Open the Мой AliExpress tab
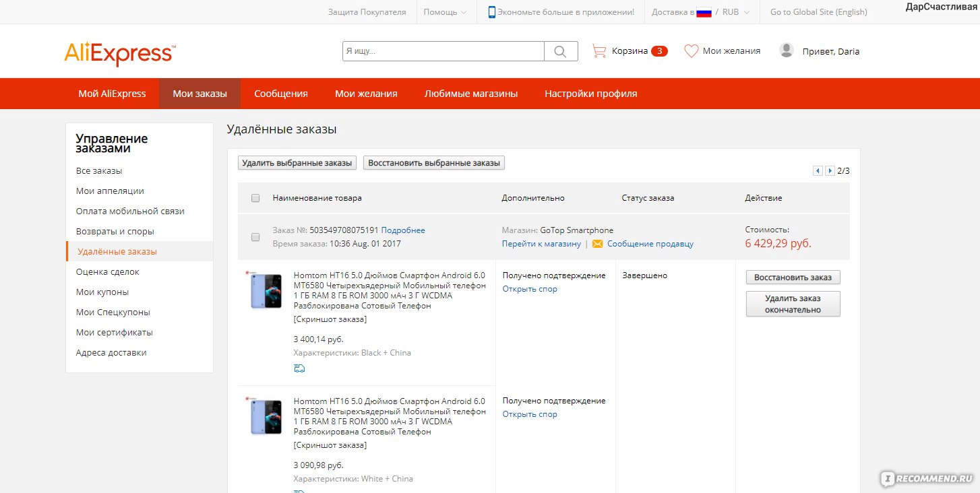 pos(112,94)
